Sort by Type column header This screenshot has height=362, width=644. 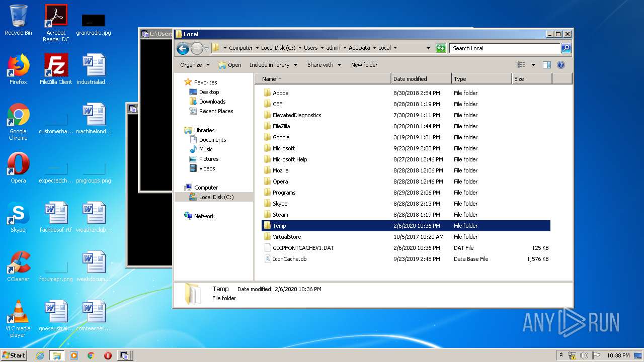pyautogui.click(x=481, y=79)
